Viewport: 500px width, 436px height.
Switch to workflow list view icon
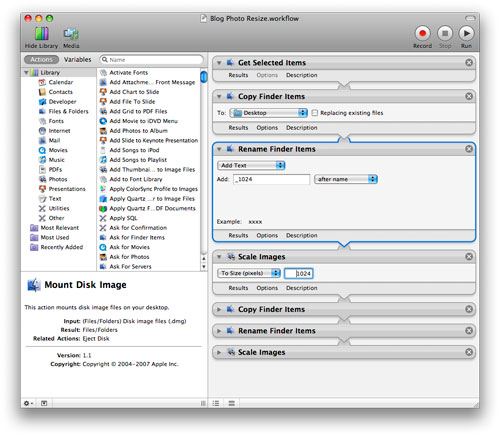click(x=216, y=403)
